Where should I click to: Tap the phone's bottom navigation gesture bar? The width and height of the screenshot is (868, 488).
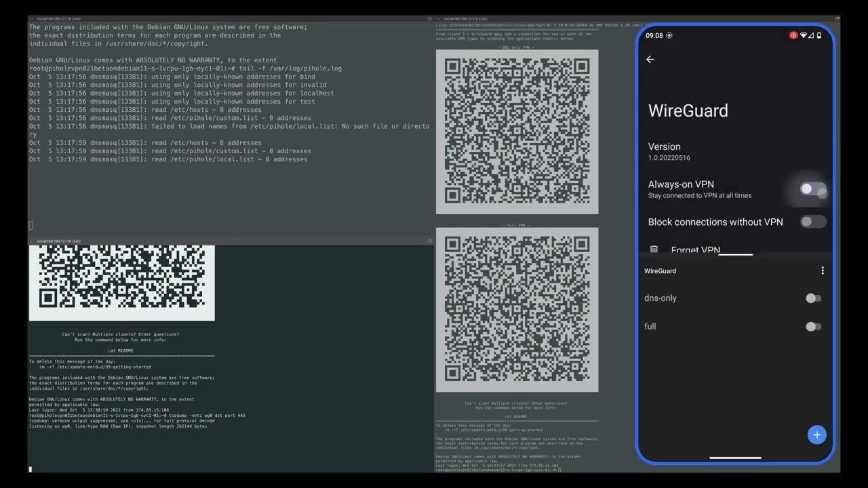(x=735, y=457)
